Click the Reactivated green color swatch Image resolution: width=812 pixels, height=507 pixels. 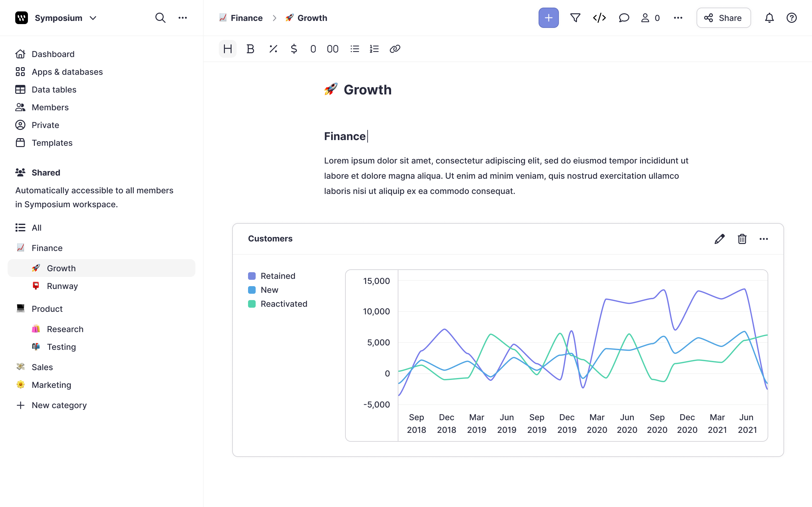tap(252, 304)
